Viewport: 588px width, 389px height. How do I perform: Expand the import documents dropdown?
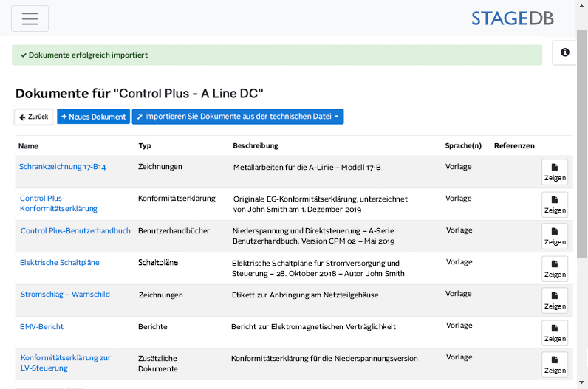click(237, 117)
